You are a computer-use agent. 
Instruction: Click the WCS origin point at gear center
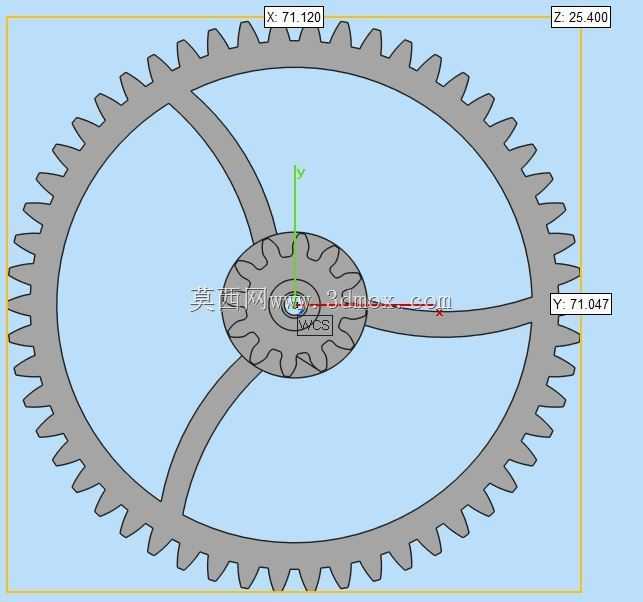click(294, 306)
